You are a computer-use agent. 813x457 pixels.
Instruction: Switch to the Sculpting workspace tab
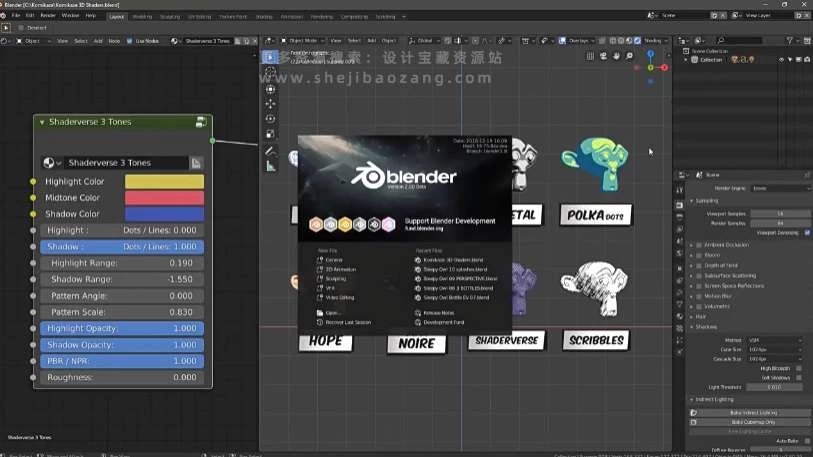(x=171, y=16)
